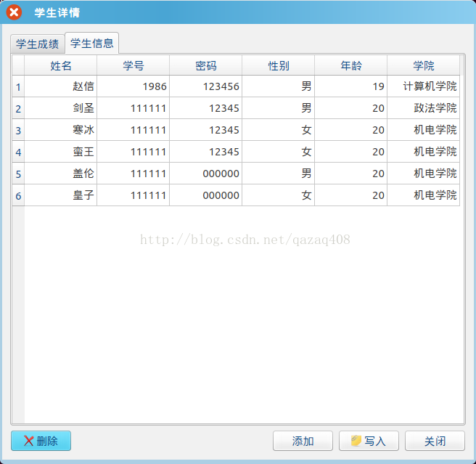
Task: Click the name cell 皇子
Action: [60, 195]
